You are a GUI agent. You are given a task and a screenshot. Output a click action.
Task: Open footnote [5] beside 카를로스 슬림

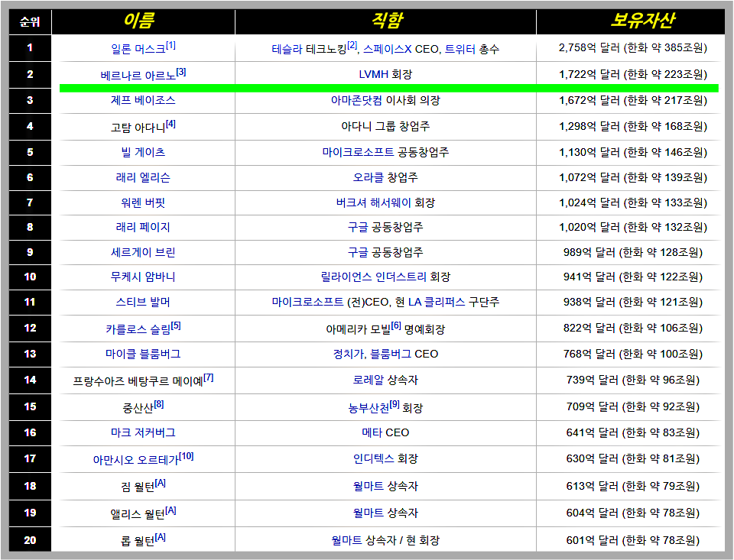pyautogui.click(x=176, y=325)
